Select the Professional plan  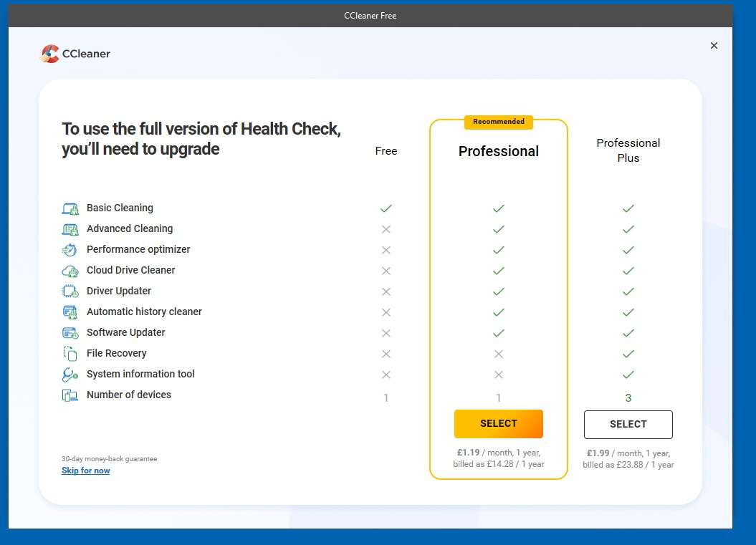[498, 424]
